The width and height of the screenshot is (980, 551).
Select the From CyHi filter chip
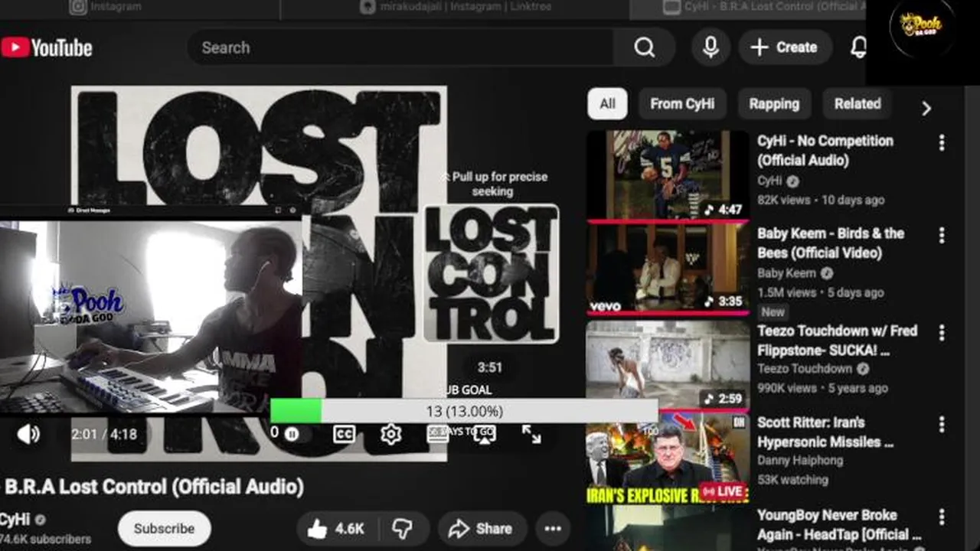pyautogui.click(x=681, y=104)
